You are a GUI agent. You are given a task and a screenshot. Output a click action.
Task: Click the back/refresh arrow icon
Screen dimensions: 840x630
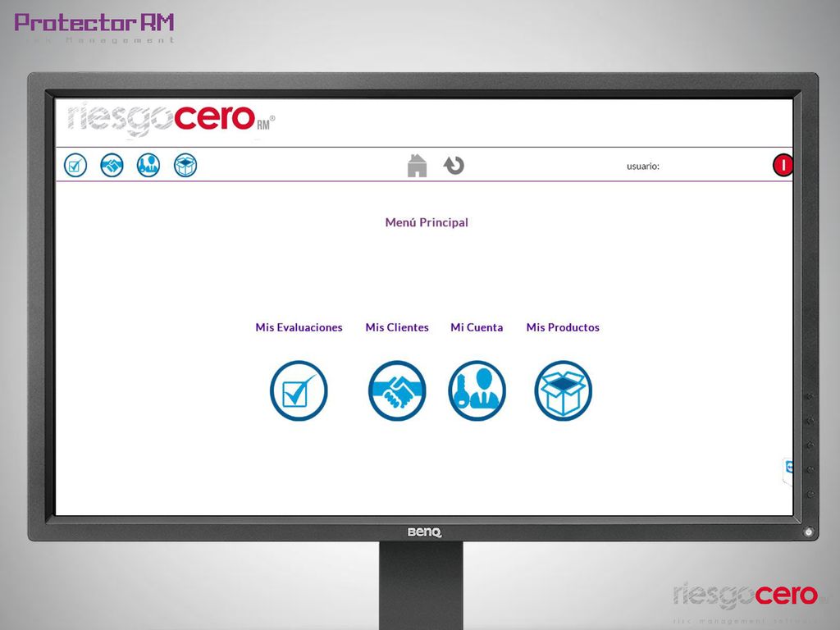pyautogui.click(x=454, y=166)
